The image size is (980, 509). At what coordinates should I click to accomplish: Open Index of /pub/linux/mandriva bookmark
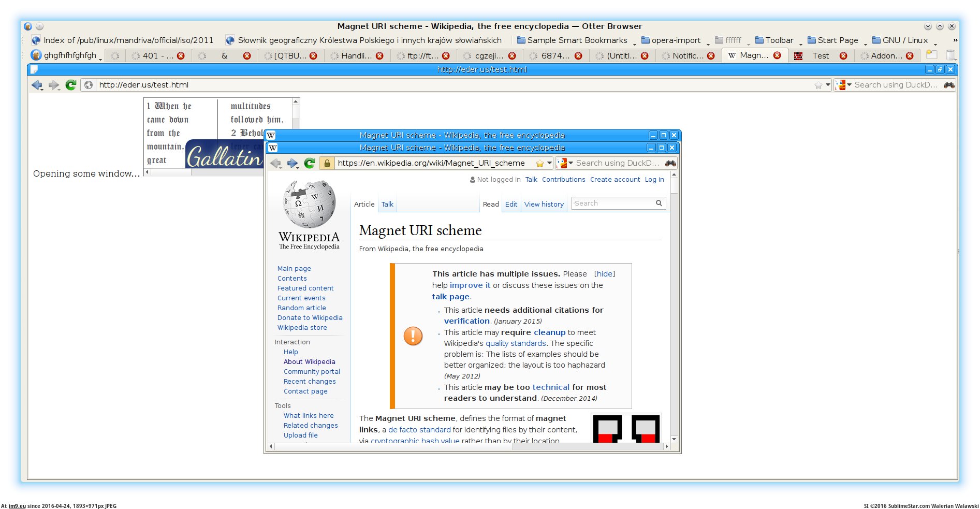click(123, 40)
